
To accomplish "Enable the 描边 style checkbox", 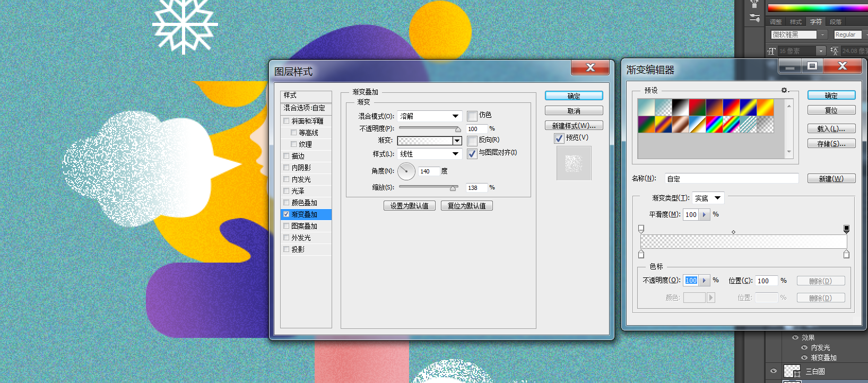I will pyautogui.click(x=287, y=156).
